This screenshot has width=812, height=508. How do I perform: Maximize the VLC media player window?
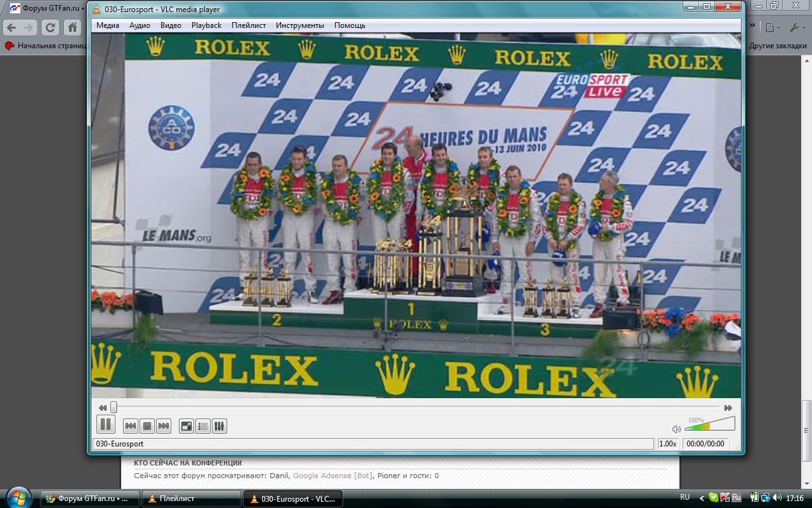click(x=707, y=7)
